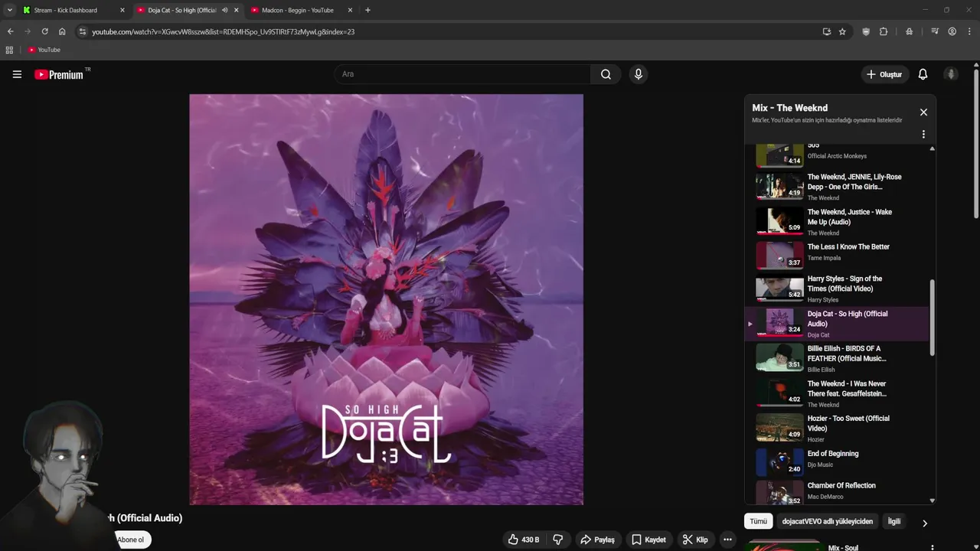Screen dimensions: 980x551
Task: Open a new browser tab
Action: pos(367,10)
